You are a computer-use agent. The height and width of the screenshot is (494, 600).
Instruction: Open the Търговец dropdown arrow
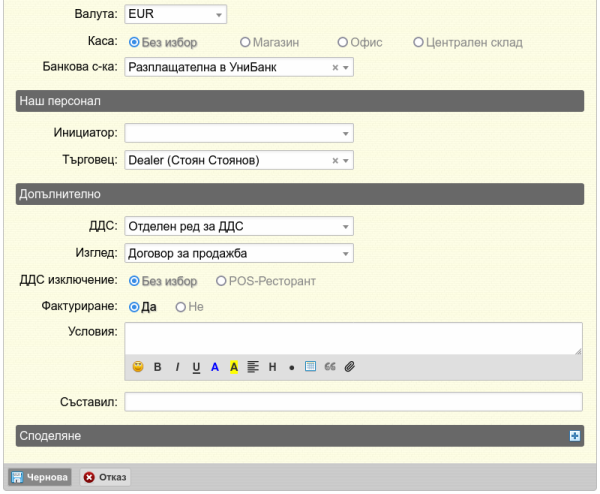pyautogui.click(x=346, y=160)
